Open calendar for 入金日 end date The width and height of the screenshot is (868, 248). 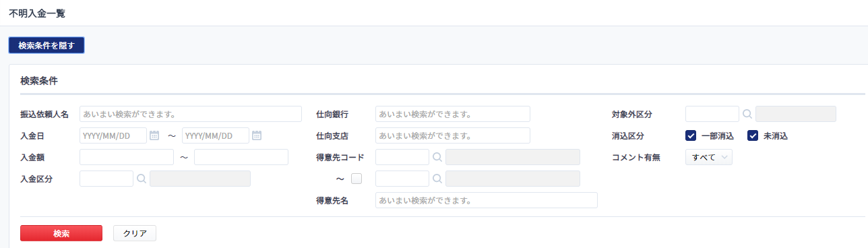click(256, 135)
